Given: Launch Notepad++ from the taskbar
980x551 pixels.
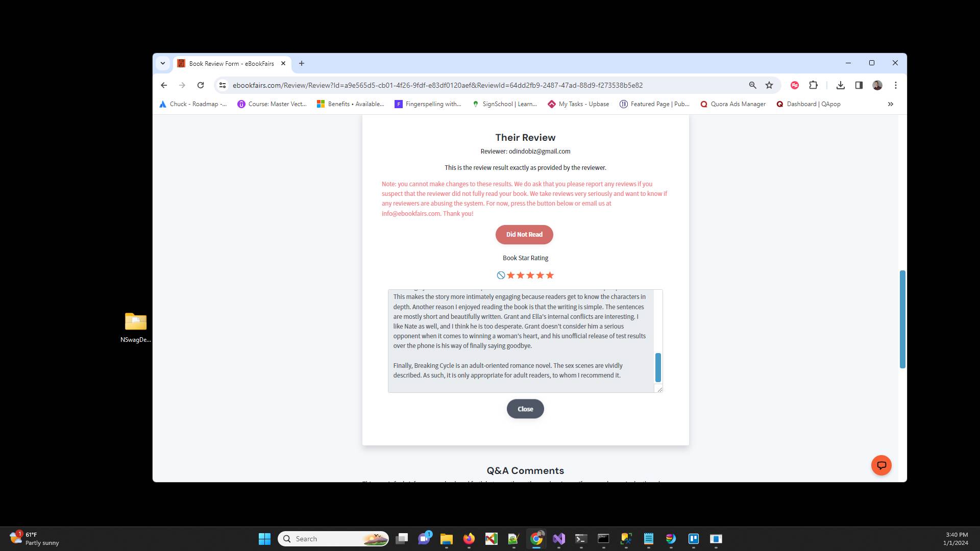Looking at the screenshot, I should (x=513, y=539).
